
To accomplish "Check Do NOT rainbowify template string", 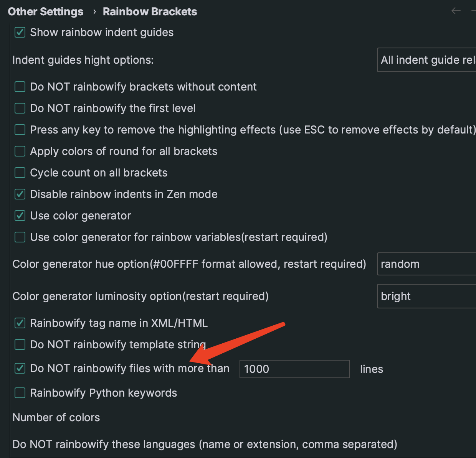I will [20, 344].
